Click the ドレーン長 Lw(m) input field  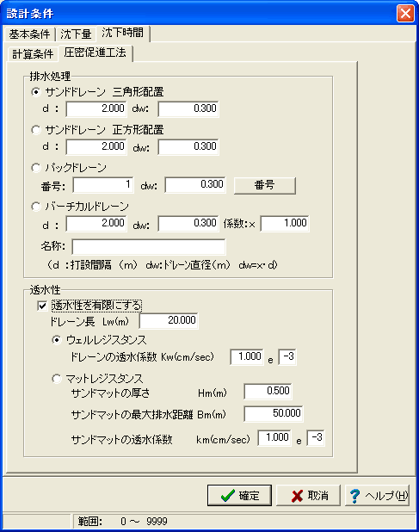(x=169, y=320)
